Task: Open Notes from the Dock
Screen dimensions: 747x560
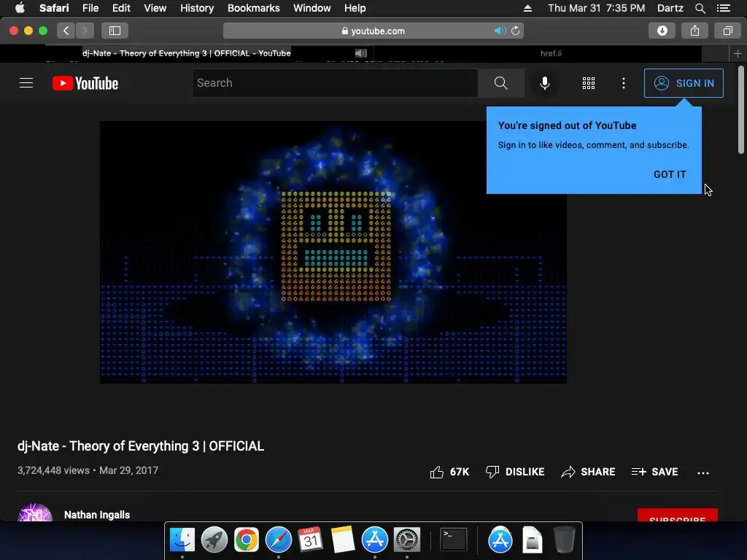Action: 343,540
